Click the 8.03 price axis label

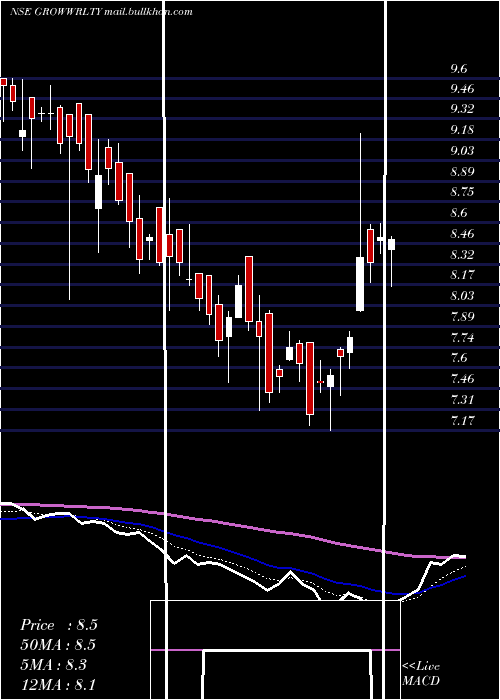(x=462, y=296)
